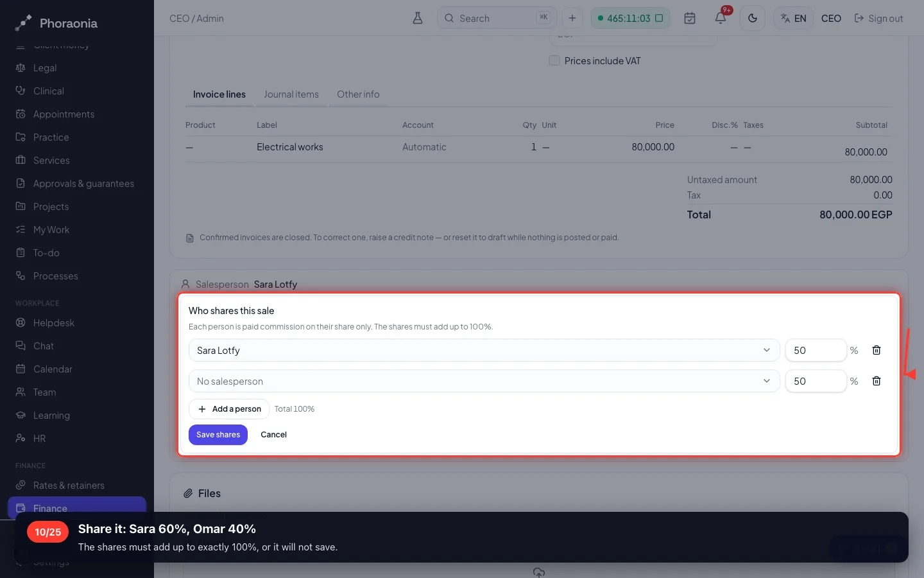This screenshot has width=924, height=578.
Task: Delete the No salesperson share row
Action: [x=877, y=381]
